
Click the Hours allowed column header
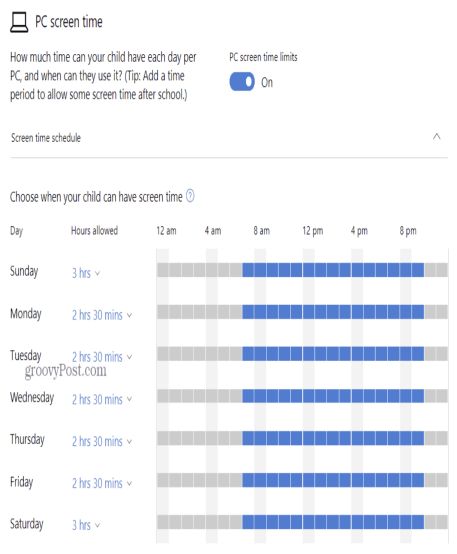(94, 230)
